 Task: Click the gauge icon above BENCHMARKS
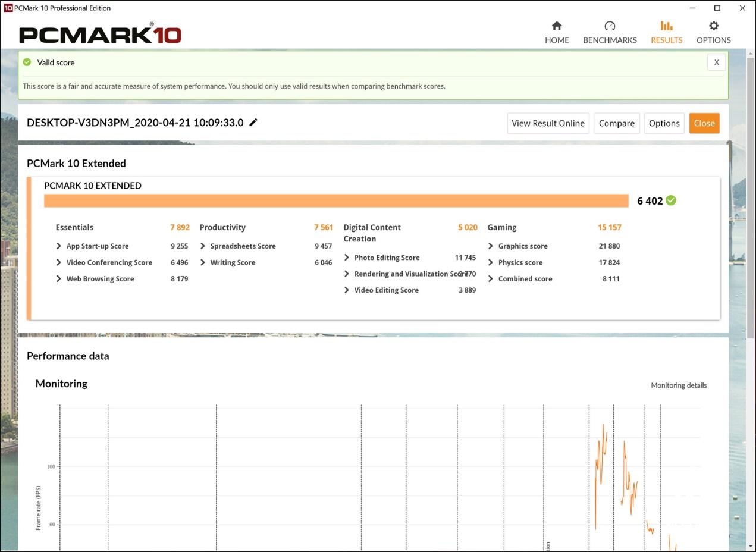[610, 26]
